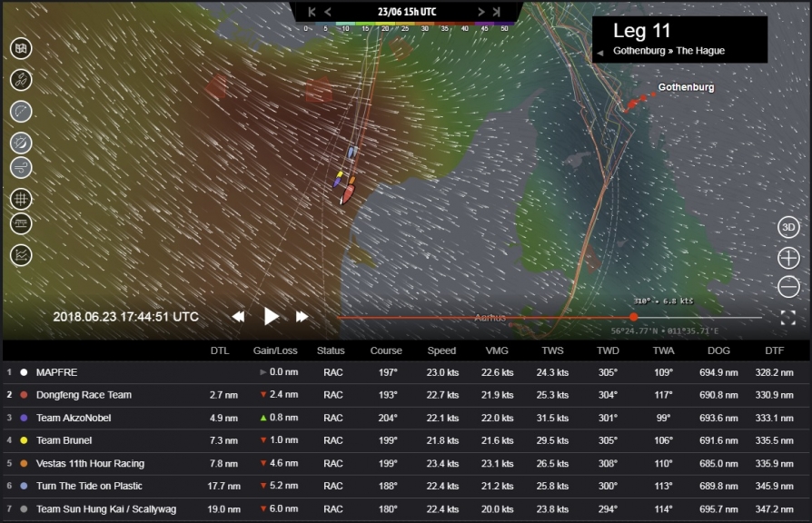The image size is (812, 523).
Task: Open the Leg 11 title panel
Action: pos(679,39)
